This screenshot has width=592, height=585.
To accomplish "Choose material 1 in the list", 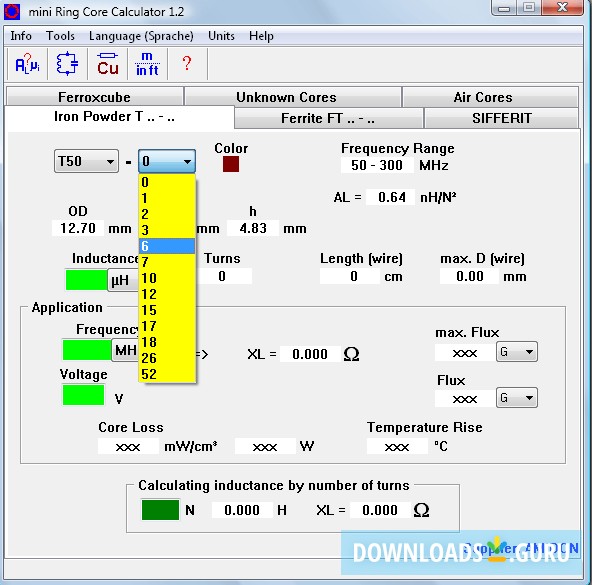I will (x=167, y=198).
